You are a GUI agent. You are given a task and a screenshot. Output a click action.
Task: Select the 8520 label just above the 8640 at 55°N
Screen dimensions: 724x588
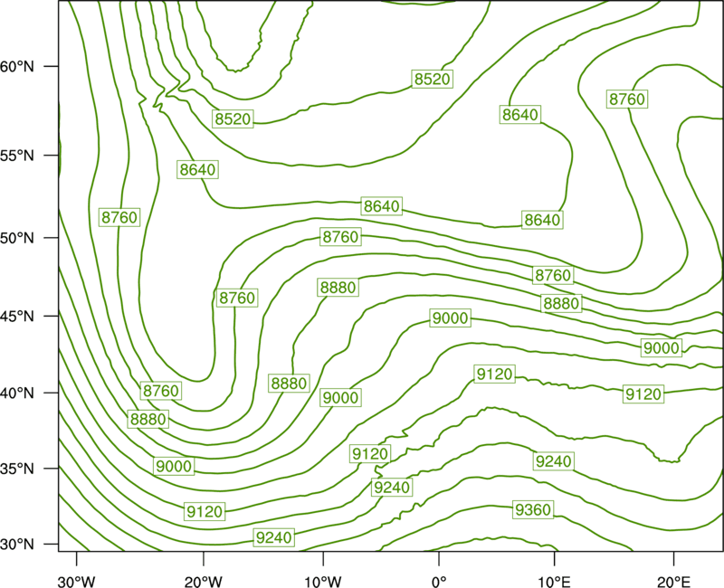click(x=233, y=119)
